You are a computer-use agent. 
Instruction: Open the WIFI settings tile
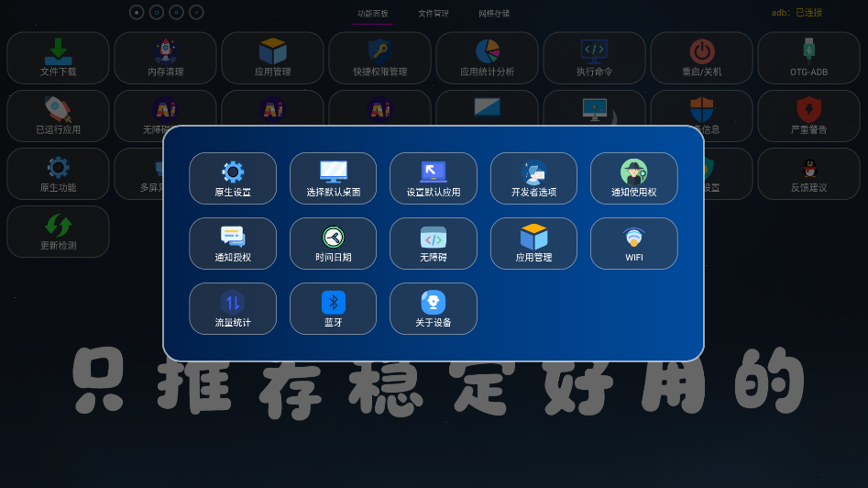click(x=634, y=244)
